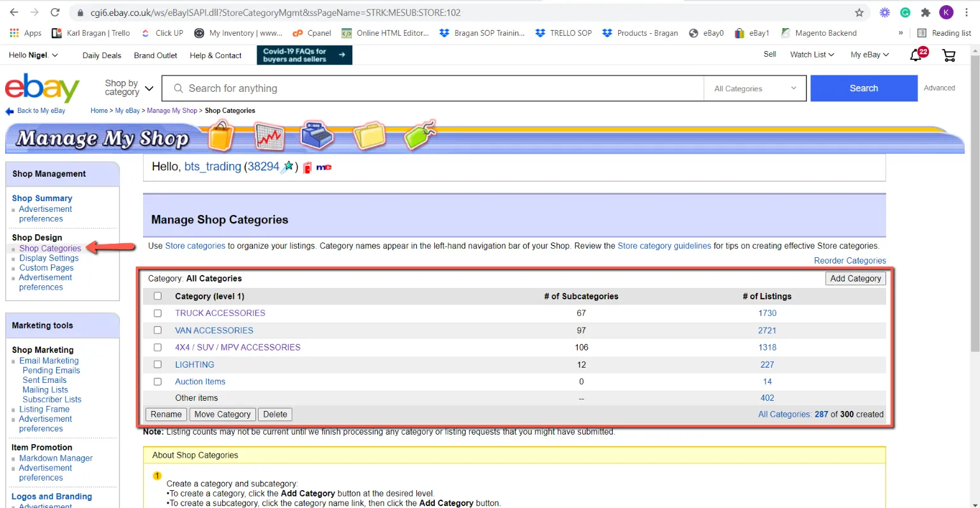Open Display Settings in sidebar
Viewport: 980px width, 508px height.
coord(49,258)
